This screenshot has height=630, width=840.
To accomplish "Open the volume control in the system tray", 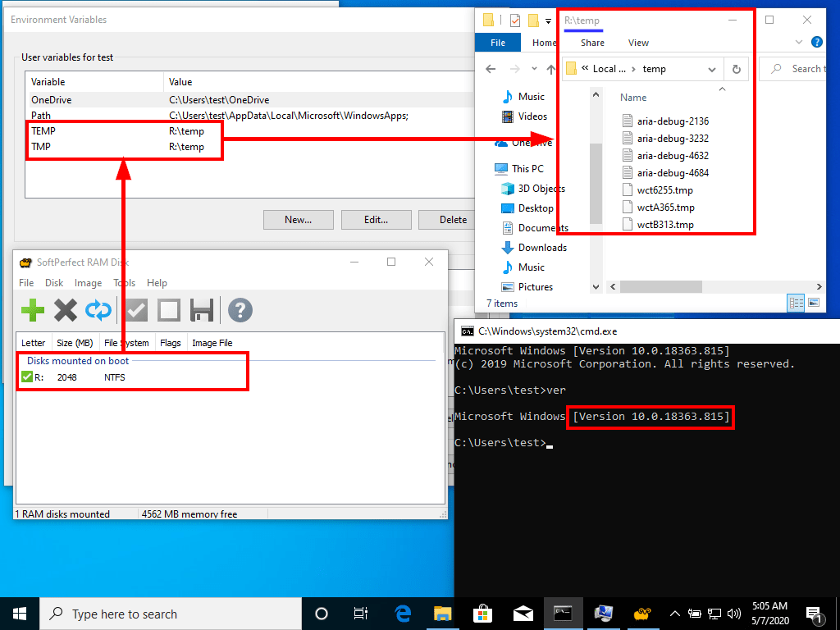I will [734, 614].
